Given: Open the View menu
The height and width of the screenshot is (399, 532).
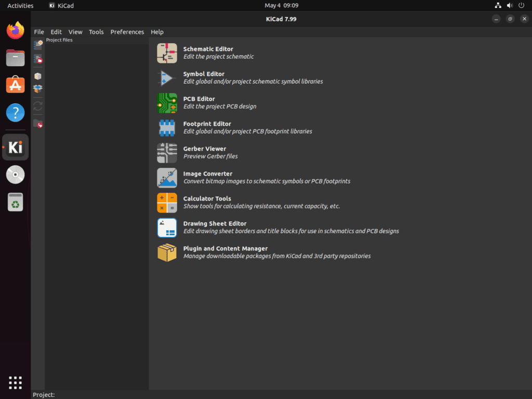Looking at the screenshot, I should pos(75,32).
